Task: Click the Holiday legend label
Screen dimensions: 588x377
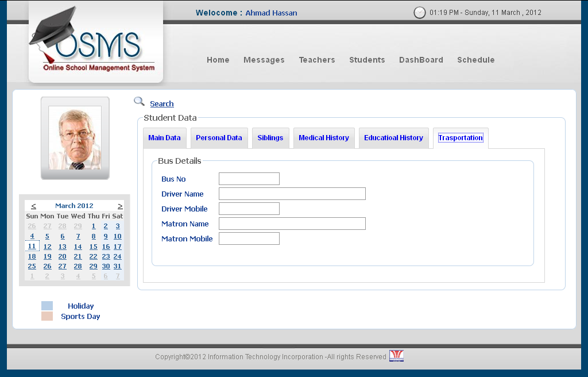Action: click(80, 306)
